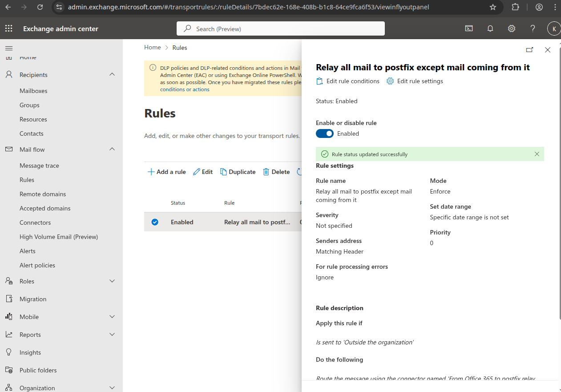
Task: Open Contacts in sidebar
Action: pos(32,133)
